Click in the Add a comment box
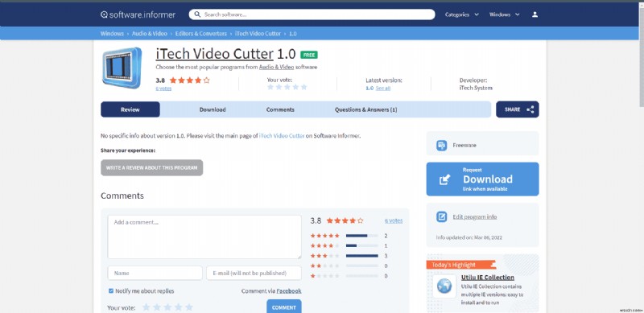This screenshot has width=644, height=313. tap(204, 237)
